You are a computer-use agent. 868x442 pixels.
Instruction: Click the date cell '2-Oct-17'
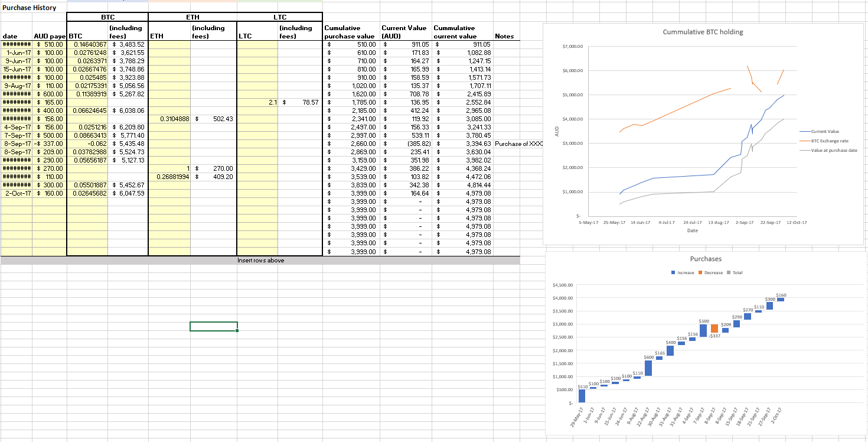point(17,193)
